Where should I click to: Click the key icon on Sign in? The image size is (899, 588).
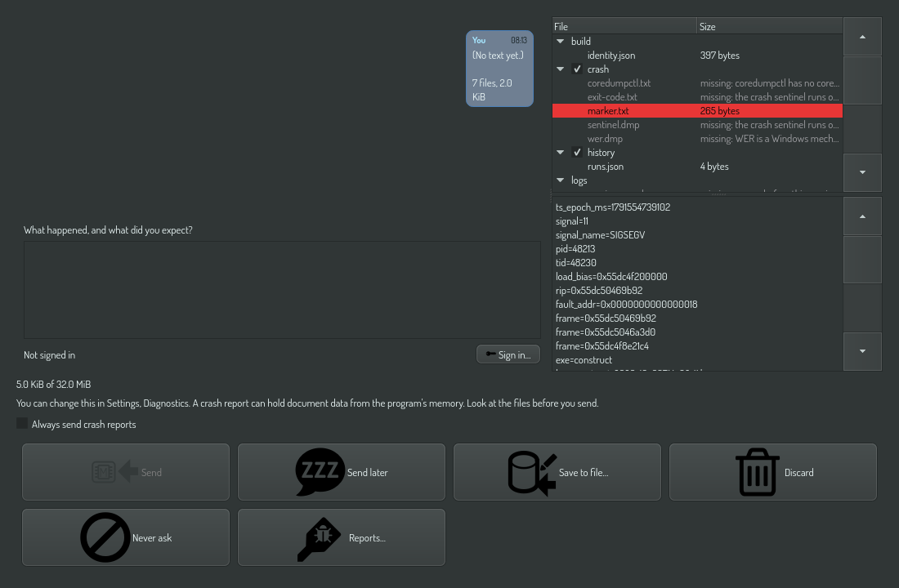(491, 354)
